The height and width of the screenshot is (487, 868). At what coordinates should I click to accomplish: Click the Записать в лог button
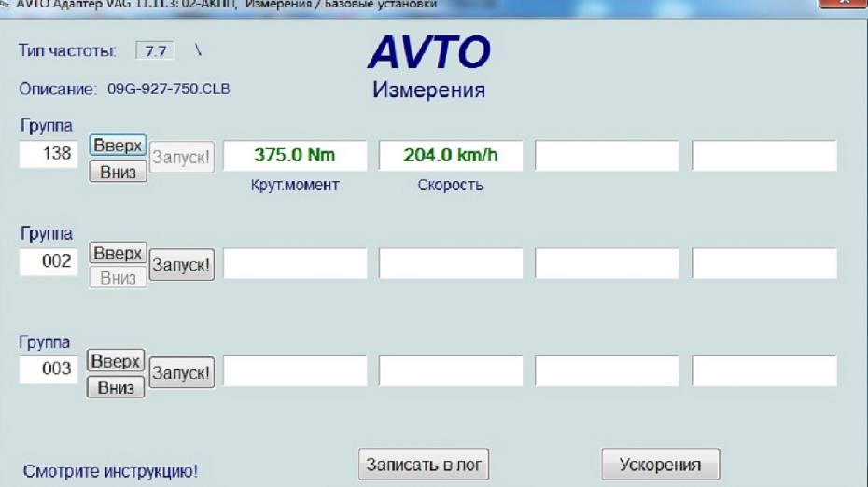click(424, 465)
